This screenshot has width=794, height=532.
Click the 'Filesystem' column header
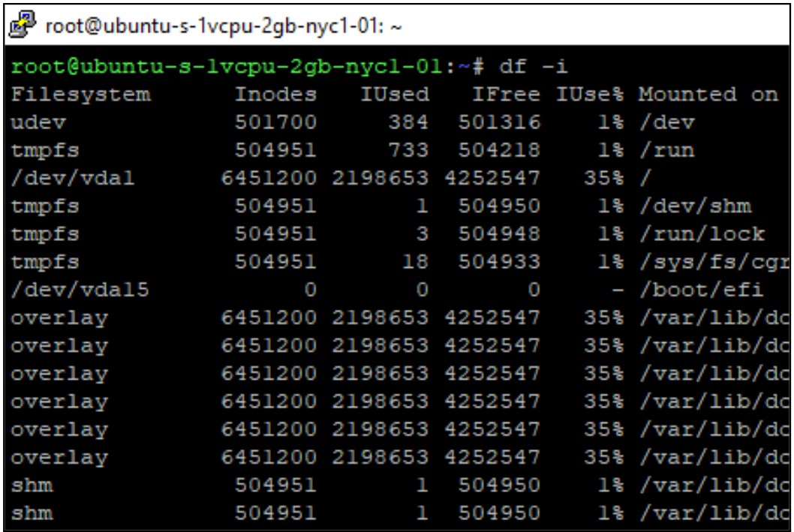pos(80,95)
